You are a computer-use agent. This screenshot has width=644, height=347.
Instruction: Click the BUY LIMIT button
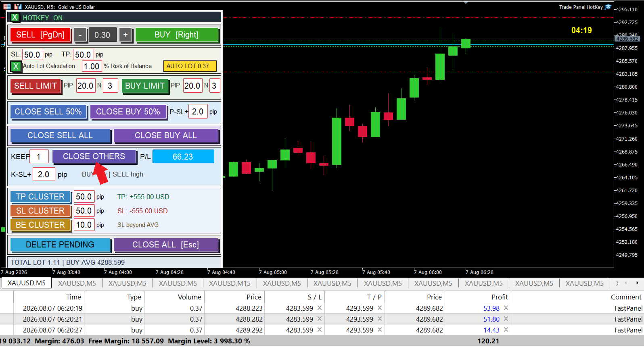click(x=145, y=86)
